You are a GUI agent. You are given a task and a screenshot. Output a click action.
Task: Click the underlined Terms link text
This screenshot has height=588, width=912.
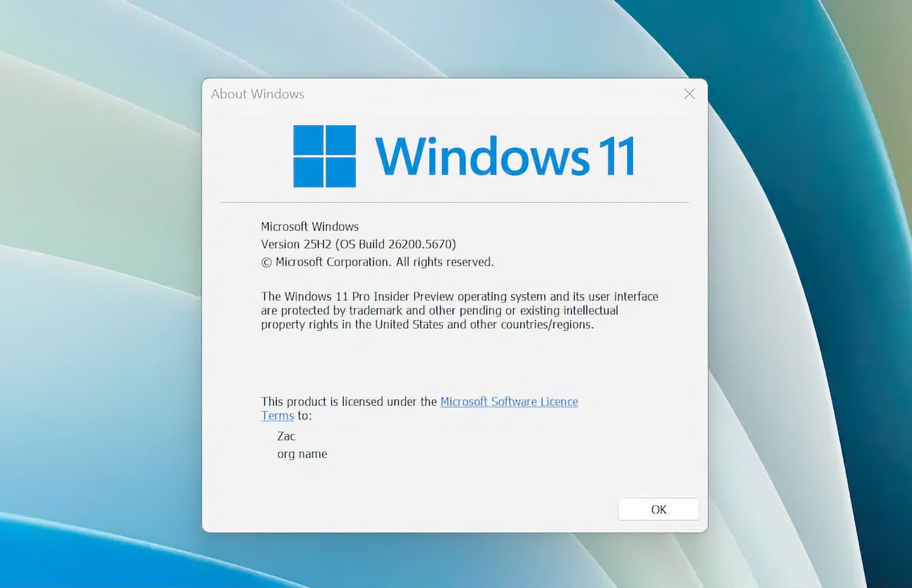pyautogui.click(x=277, y=416)
